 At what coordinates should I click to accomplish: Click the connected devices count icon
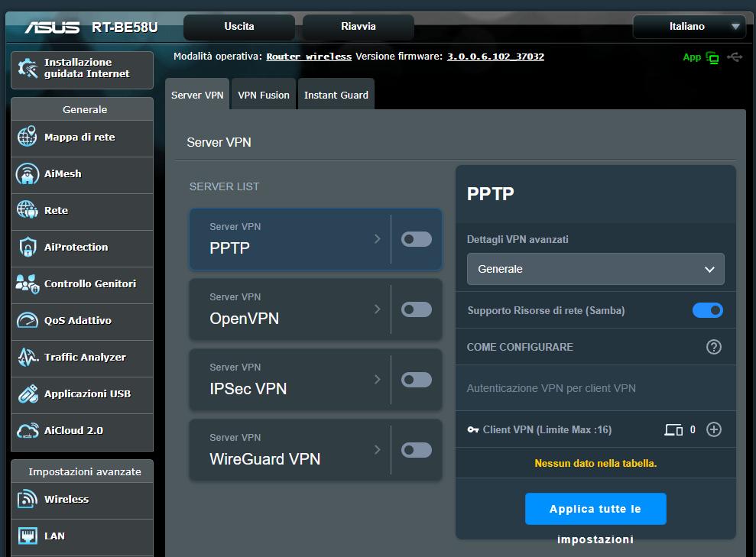[673, 430]
